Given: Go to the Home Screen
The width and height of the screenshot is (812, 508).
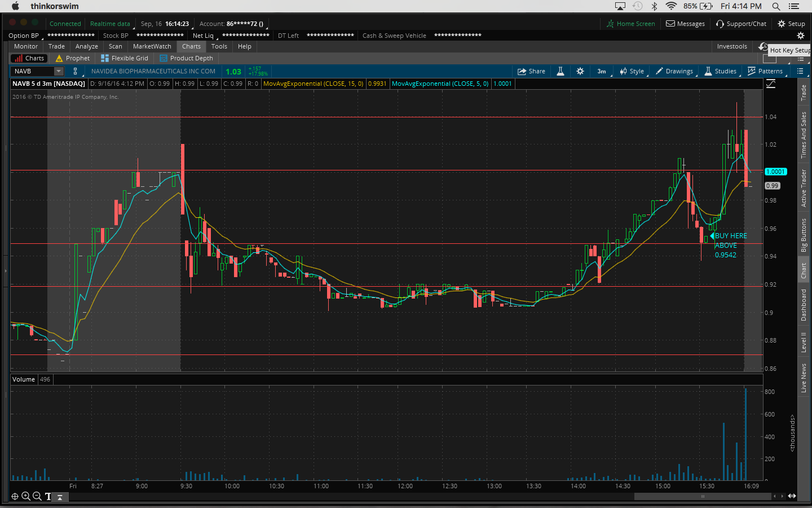Looking at the screenshot, I should 631,24.
